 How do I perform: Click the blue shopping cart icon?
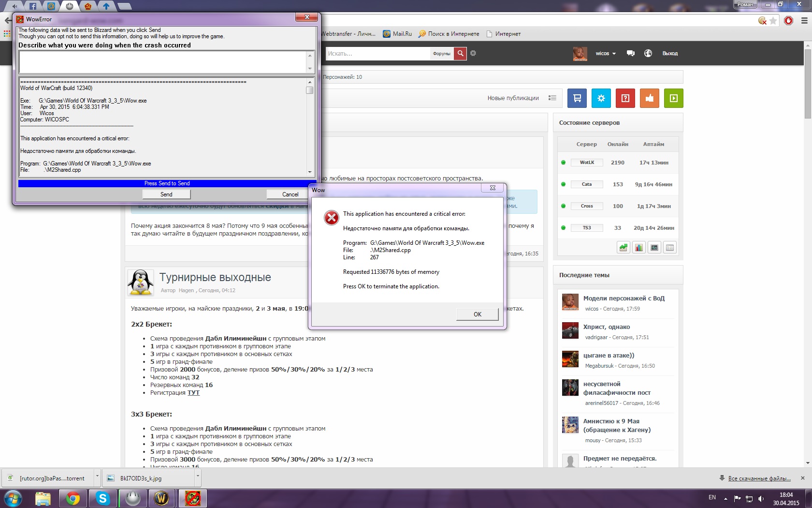pyautogui.click(x=577, y=98)
